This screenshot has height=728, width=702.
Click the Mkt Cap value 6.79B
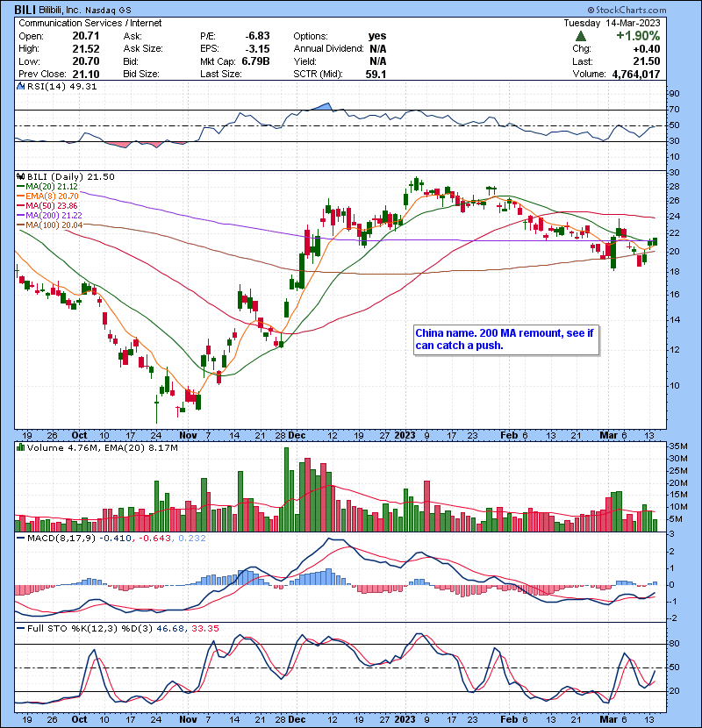tap(255, 61)
